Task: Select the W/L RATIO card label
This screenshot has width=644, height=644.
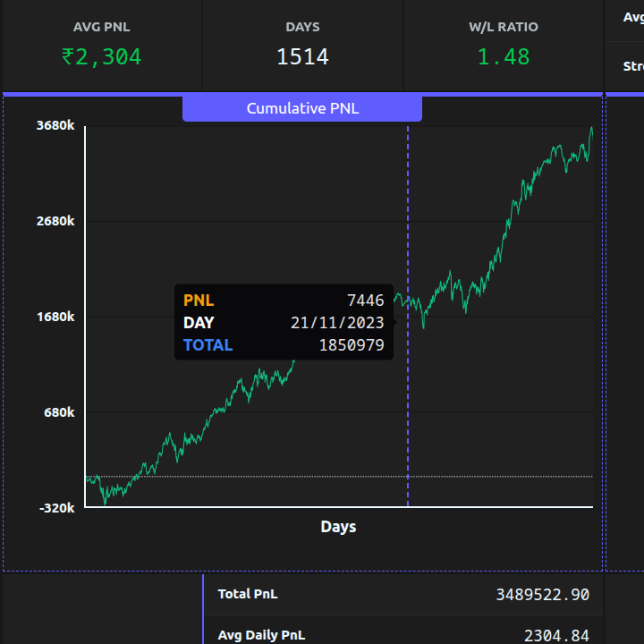Action: (504, 27)
